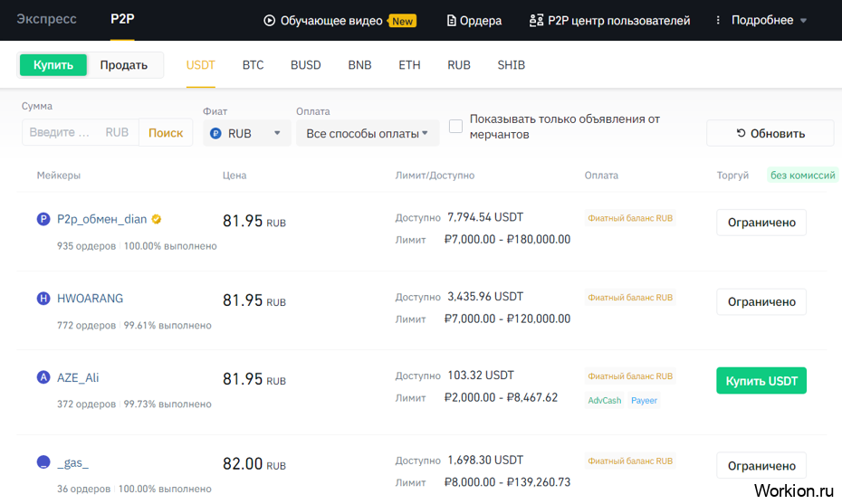Click the avatar icon next to _gas_

point(43,462)
